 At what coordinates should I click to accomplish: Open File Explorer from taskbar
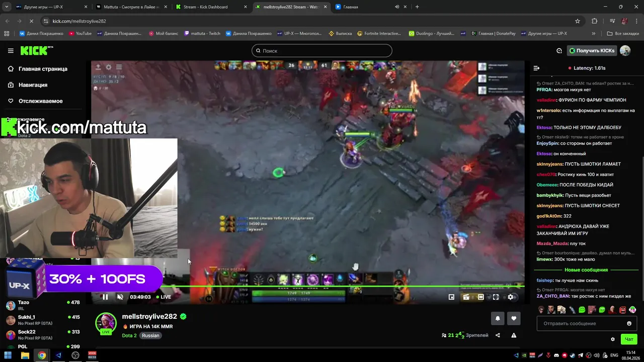pyautogui.click(x=25, y=355)
